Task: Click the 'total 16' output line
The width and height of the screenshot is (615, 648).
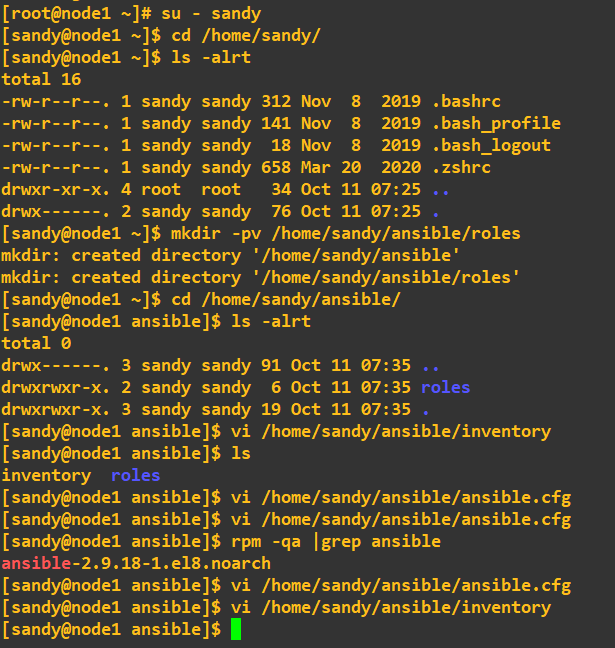Action: coord(41,79)
